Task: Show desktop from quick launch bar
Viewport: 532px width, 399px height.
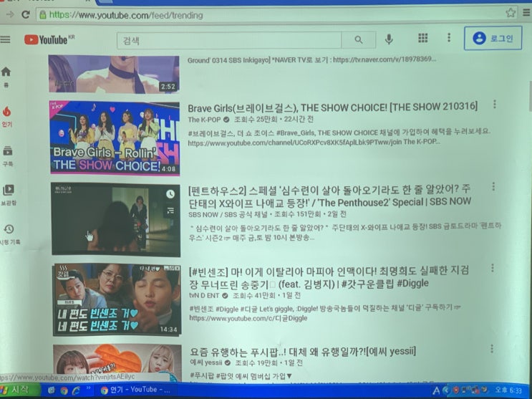Action: coord(52,390)
